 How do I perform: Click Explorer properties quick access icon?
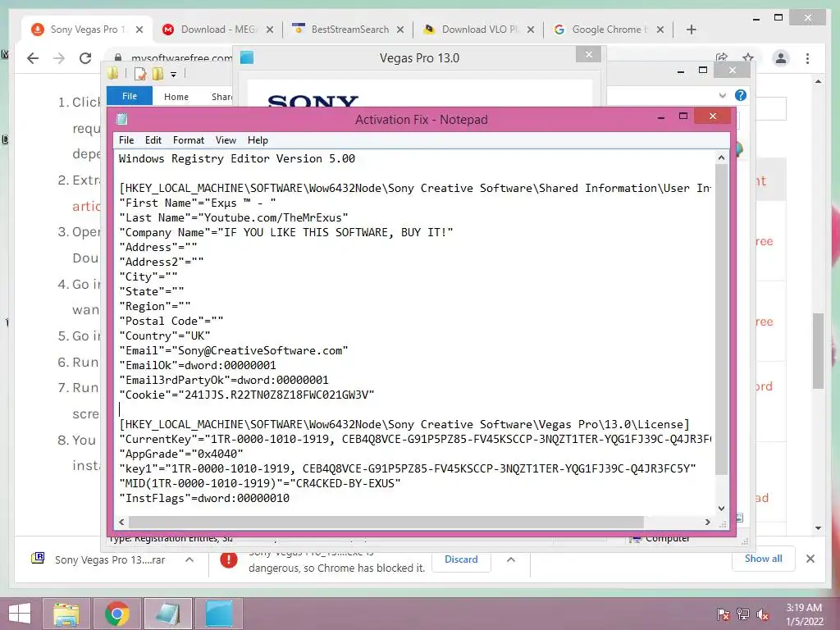point(140,74)
